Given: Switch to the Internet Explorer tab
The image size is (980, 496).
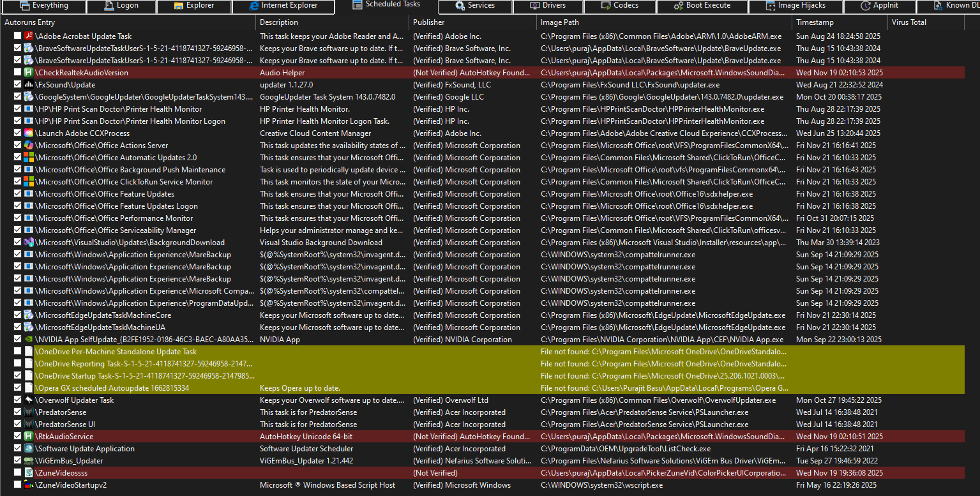Looking at the screenshot, I should coord(283,6).
